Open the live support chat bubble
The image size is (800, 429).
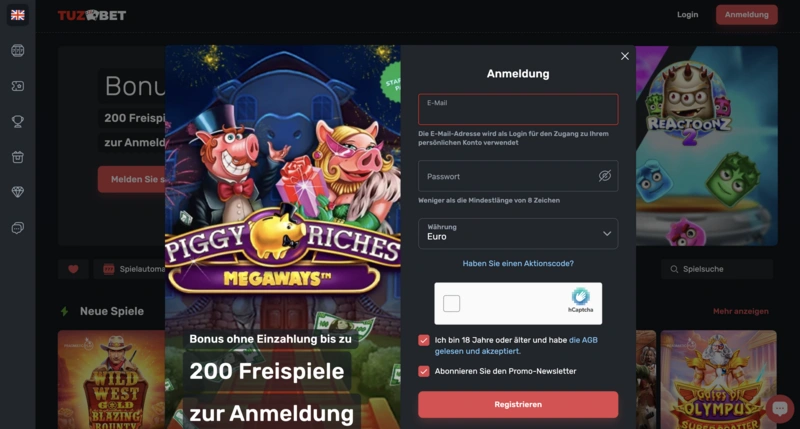[x=780, y=408]
